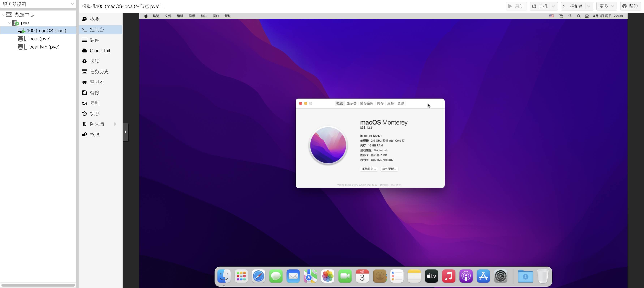The width and height of the screenshot is (644, 288).
Task: Open the 硬件 panel
Action: pos(100,40)
